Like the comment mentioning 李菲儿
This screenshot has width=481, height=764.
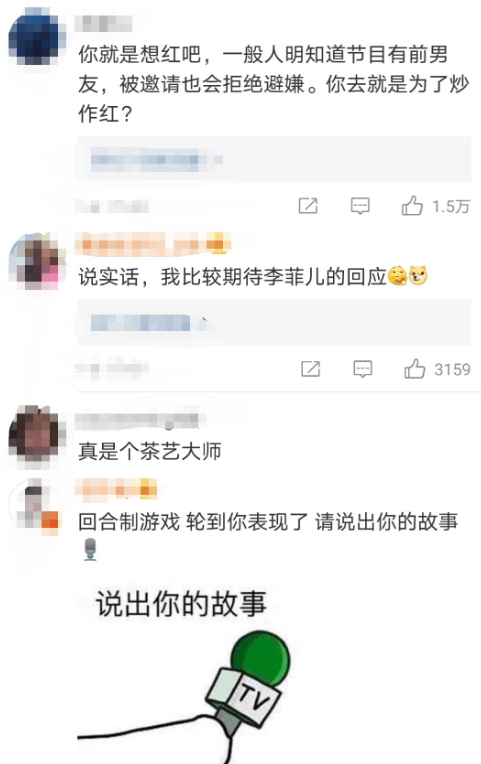coord(415,369)
